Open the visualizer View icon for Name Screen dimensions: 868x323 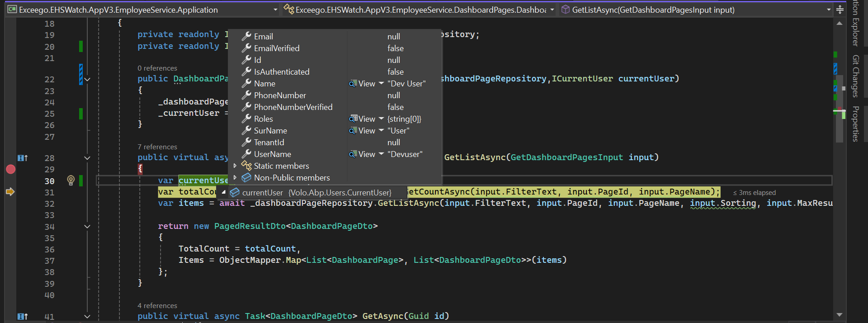coord(353,84)
